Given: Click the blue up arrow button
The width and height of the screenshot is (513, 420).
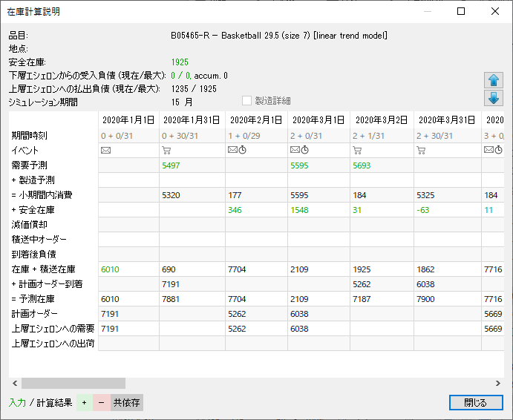Looking at the screenshot, I should pos(491,81).
